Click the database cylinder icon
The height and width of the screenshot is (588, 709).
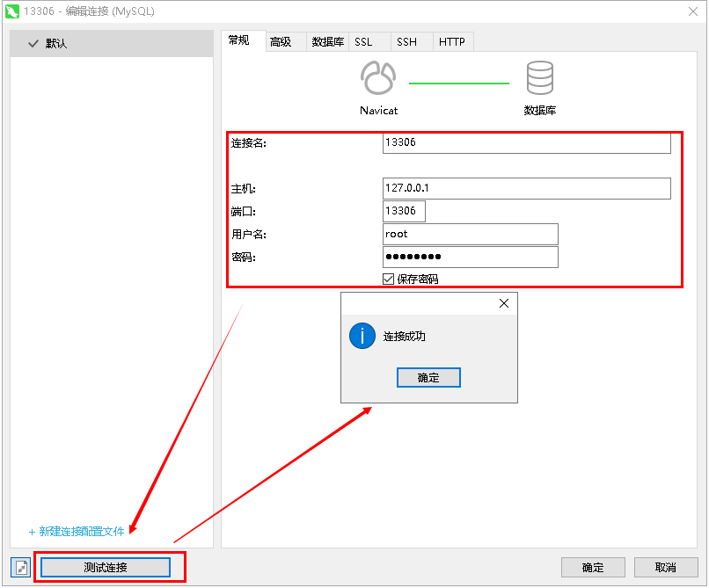pos(539,77)
